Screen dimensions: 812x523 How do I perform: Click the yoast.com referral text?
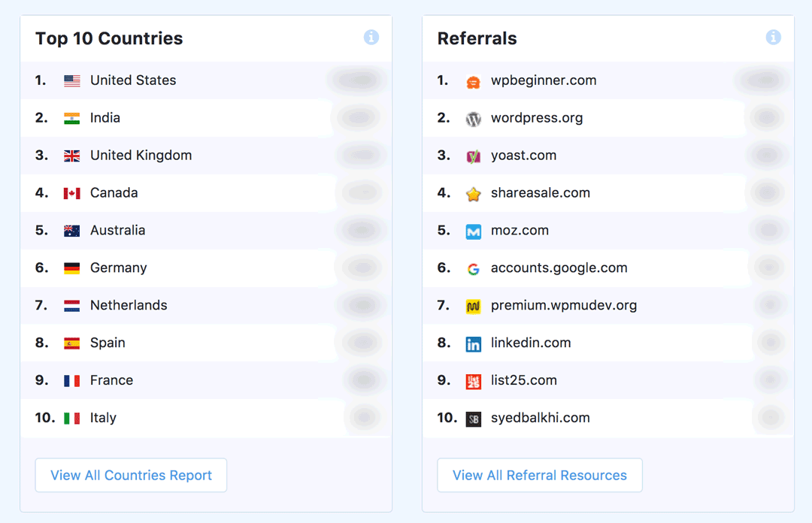coord(523,156)
